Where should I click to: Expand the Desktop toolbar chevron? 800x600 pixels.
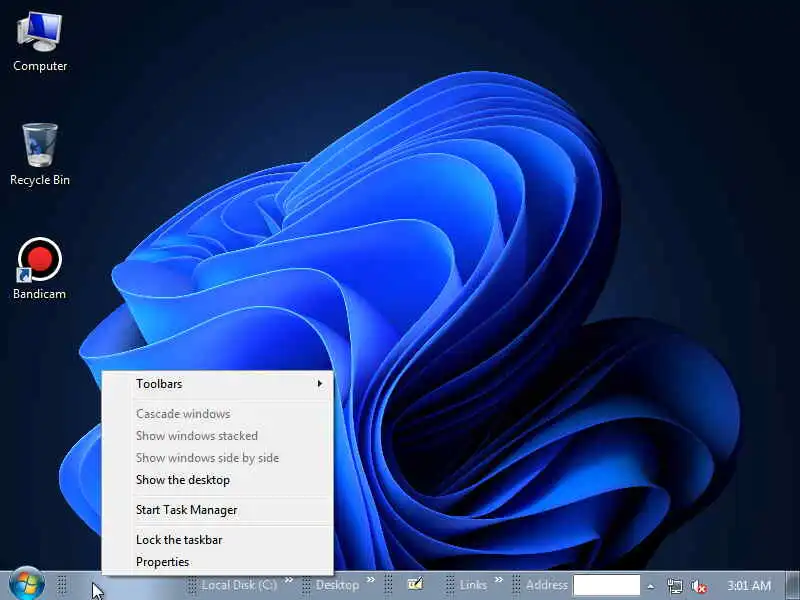coord(371,580)
